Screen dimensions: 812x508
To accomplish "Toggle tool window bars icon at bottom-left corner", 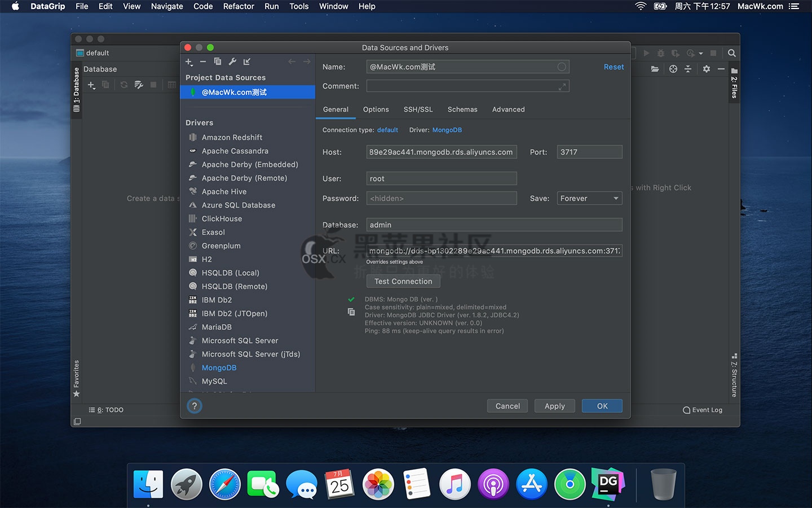I will [77, 422].
